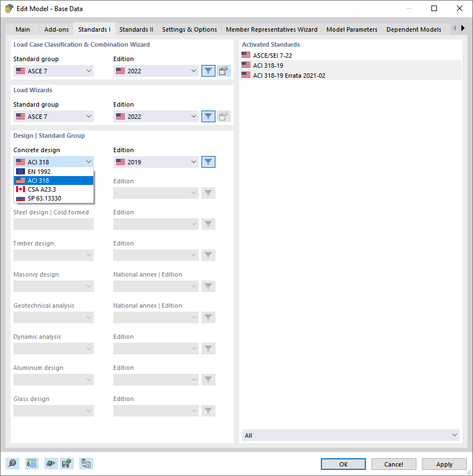
Task: Click the filter icon for Dynamic analysis
Action: 208,348
